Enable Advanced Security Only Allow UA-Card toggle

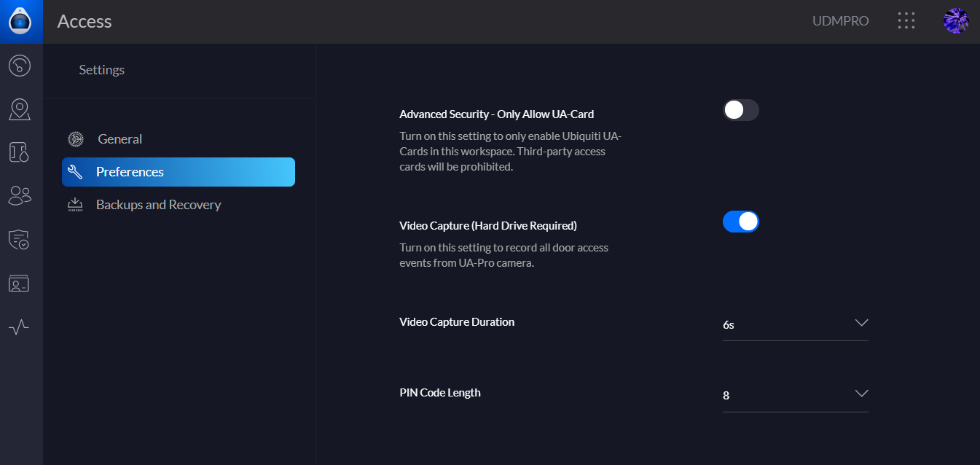click(x=740, y=110)
